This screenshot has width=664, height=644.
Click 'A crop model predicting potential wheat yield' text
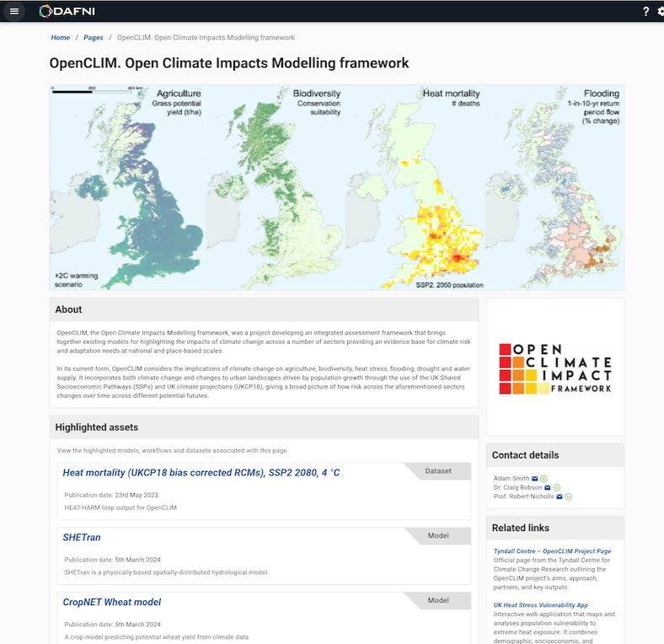point(157,637)
